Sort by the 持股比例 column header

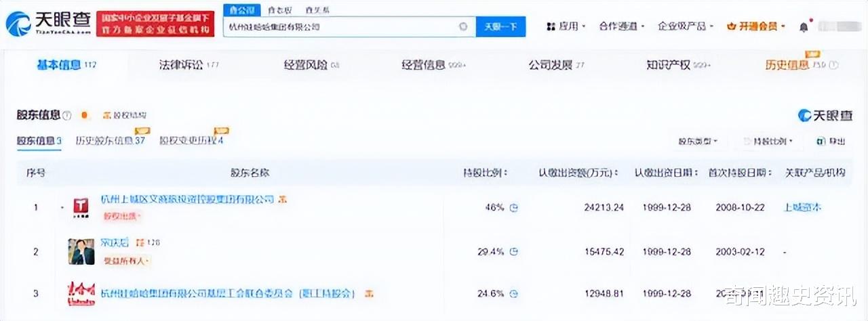click(x=486, y=173)
